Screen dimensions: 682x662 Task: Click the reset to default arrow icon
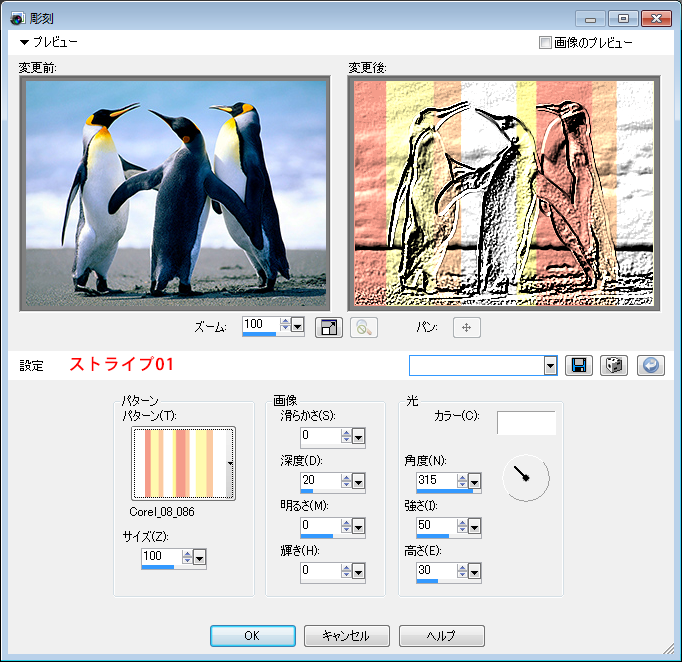[649, 365]
